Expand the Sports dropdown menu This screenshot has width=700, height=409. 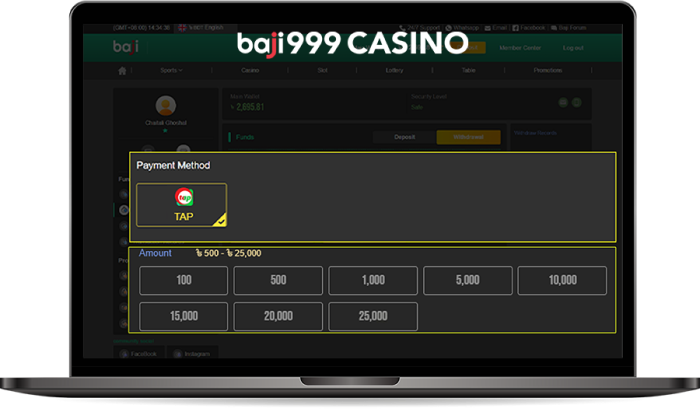[171, 71]
